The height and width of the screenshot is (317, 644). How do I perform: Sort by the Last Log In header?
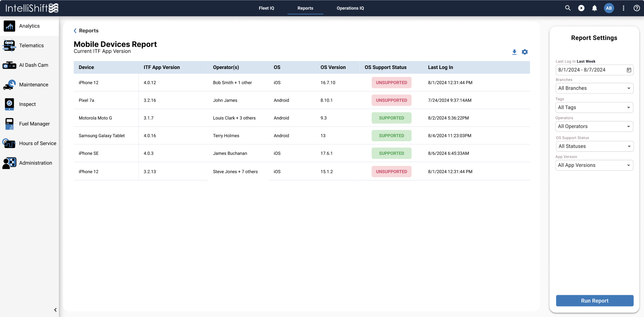pyautogui.click(x=440, y=67)
